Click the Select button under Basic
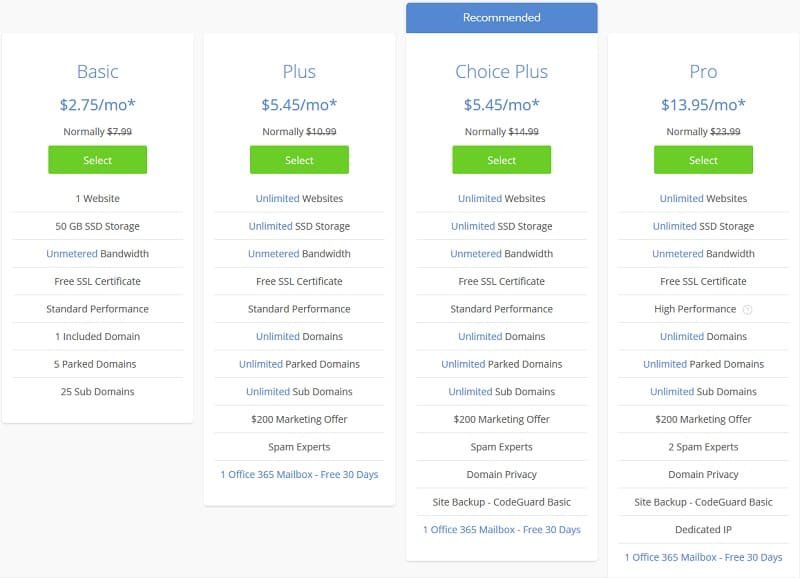 (x=97, y=160)
